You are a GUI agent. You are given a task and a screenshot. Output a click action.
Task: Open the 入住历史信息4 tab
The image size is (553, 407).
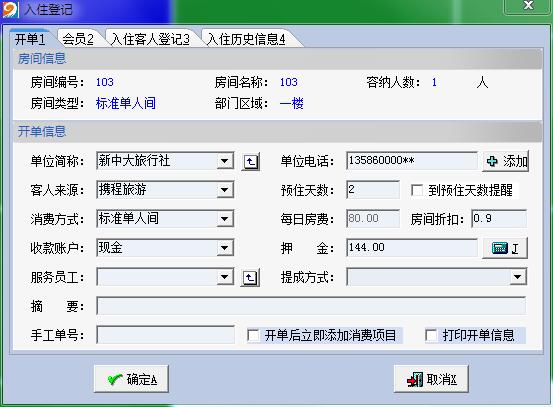tap(246, 39)
